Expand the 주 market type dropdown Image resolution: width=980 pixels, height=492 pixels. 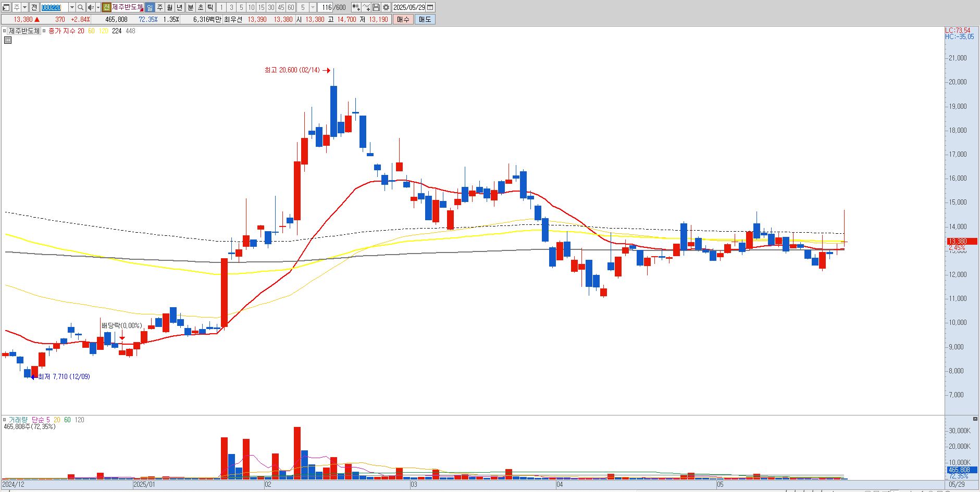(24, 7)
